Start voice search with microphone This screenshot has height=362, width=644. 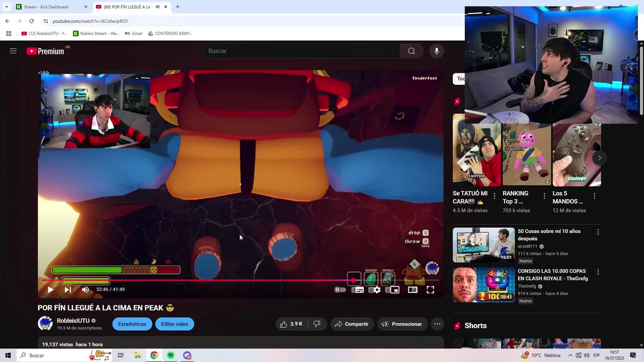437,51
